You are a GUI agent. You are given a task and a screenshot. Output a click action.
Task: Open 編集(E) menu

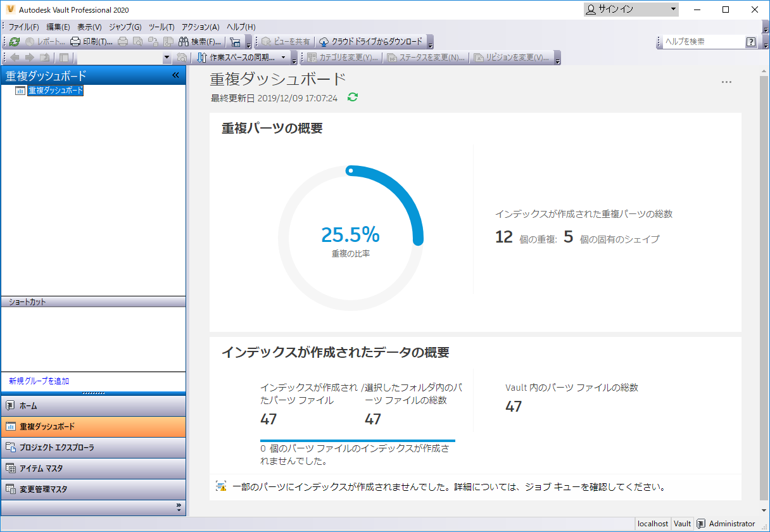pyautogui.click(x=58, y=27)
